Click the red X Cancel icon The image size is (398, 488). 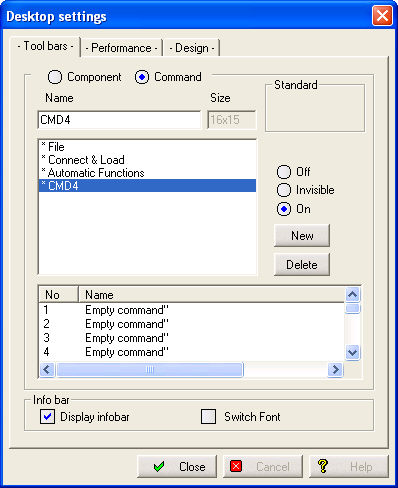[x=236, y=466]
